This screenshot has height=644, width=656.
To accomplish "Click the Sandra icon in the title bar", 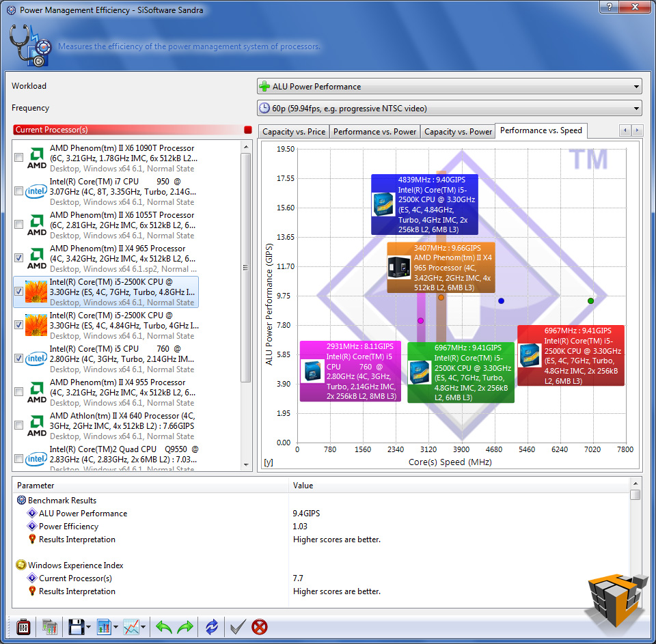I will click(12, 10).
